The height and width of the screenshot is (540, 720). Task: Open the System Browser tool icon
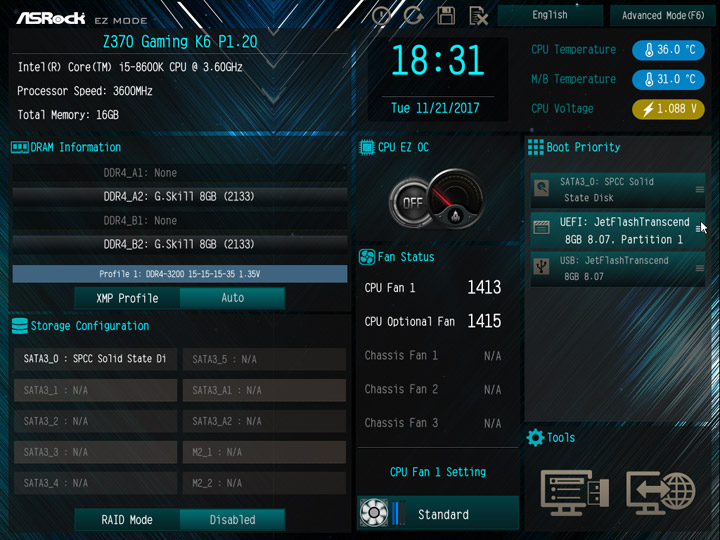pyautogui.click(x=575, y=492)
